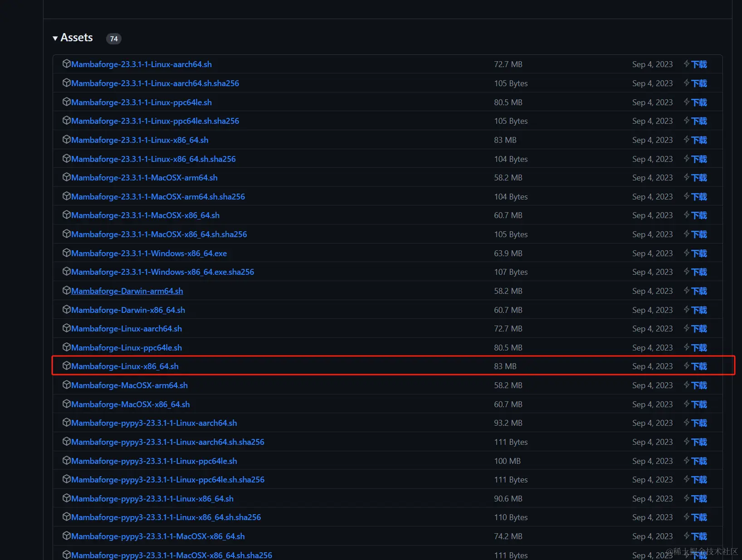The height and width of the screenshot is (560, 742).
Task: Click the lightning icon in the Mambaforge-23.3.1-1-Windows-x86_64.exe.sha256 row
Action: pos(687,272)
